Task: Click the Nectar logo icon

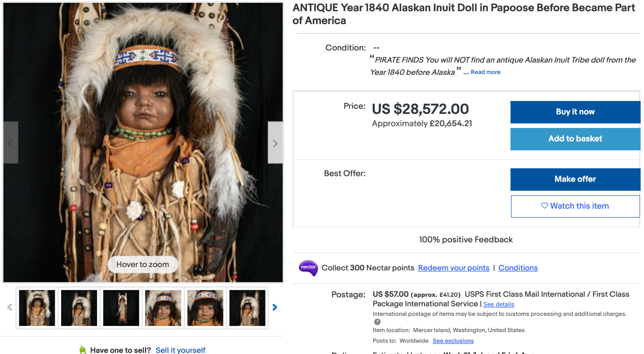Action: (308, 268)
